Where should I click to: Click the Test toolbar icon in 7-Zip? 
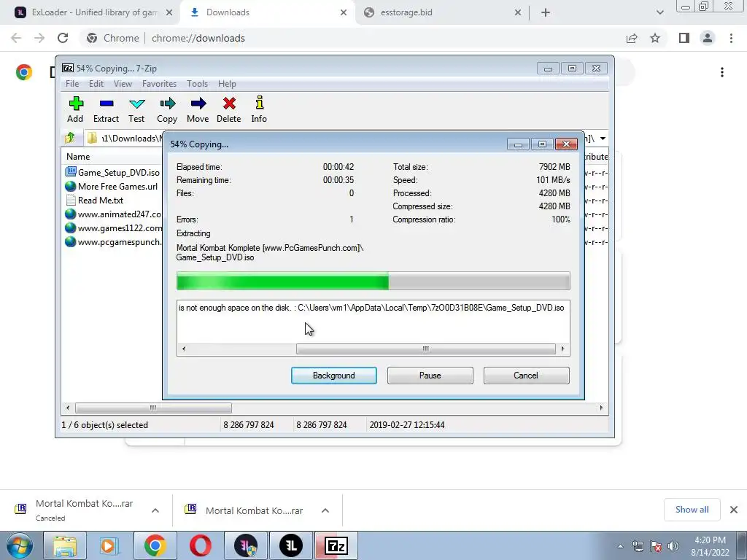pos(136,109)
